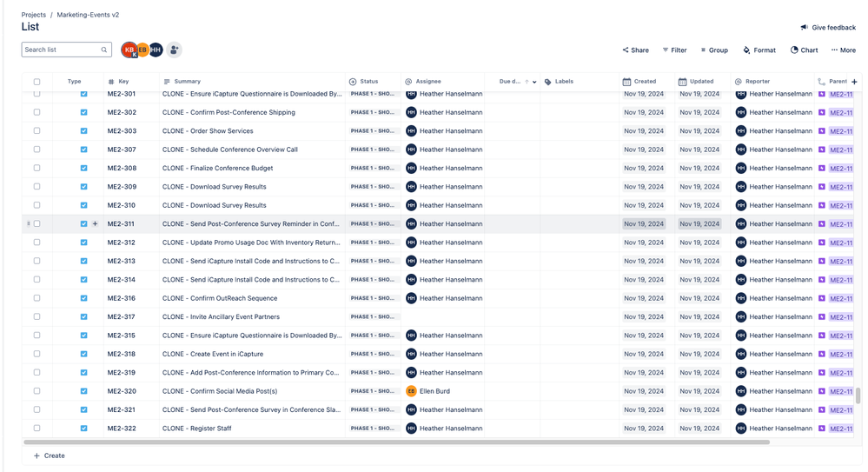868x472 pixels.
Task: Click task type icon for ME2-320
Action: point(83,391)
